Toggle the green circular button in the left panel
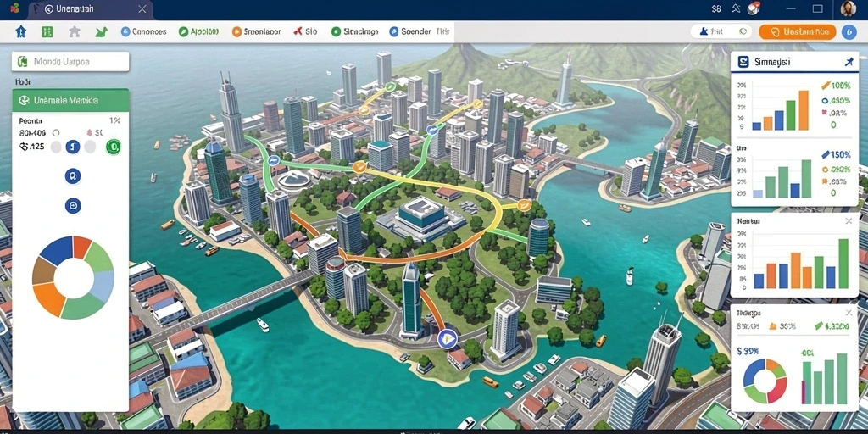 coord(114,147)
